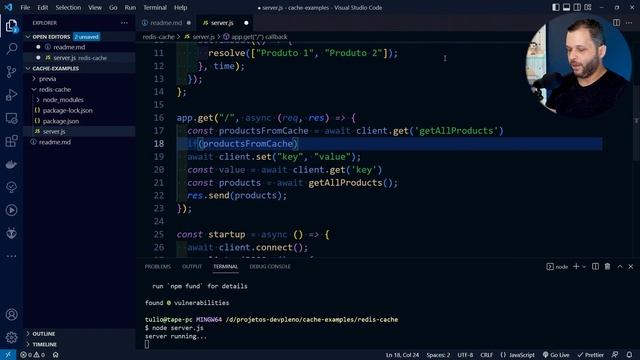Open the Terminal menu

[155, 7]
